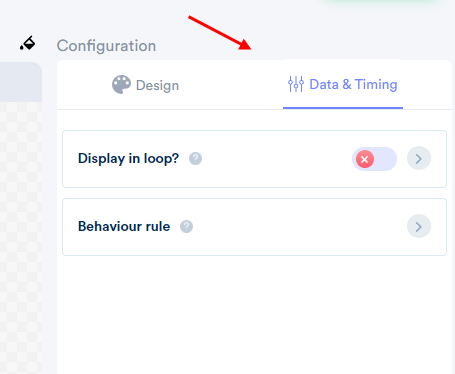The height and width of the screenshot is (374, 455).
Task: Open the Behaviour rule card row
Action: click(254, 227)
